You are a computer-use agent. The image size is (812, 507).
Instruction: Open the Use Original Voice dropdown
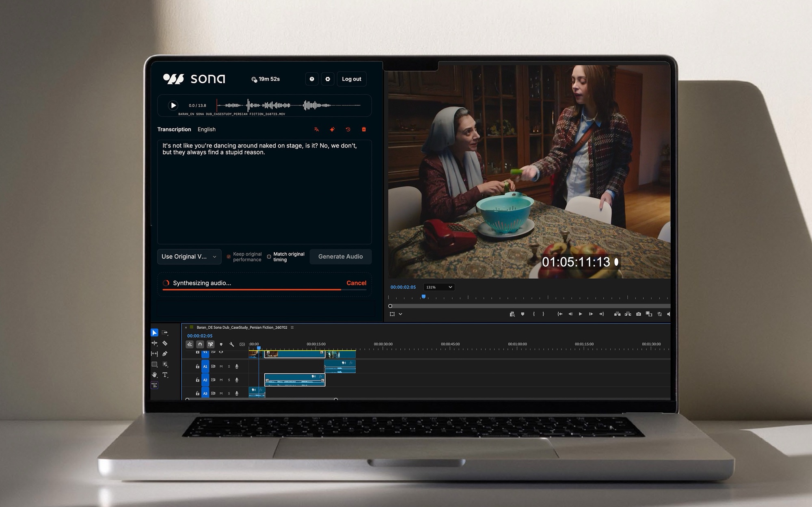pyautogui.click(x=189, y=257)
